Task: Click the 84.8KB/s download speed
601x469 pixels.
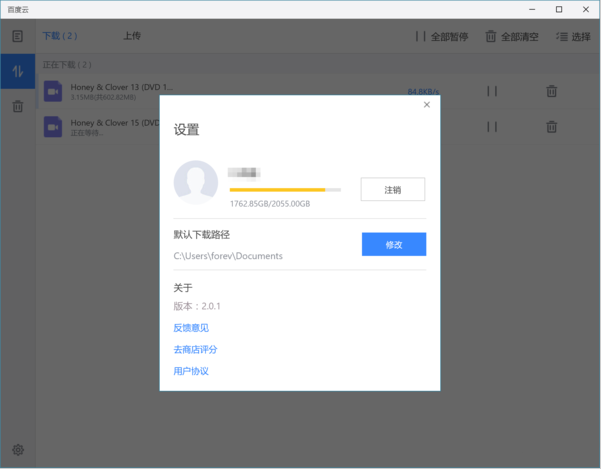Action: (x=423, y=91)
